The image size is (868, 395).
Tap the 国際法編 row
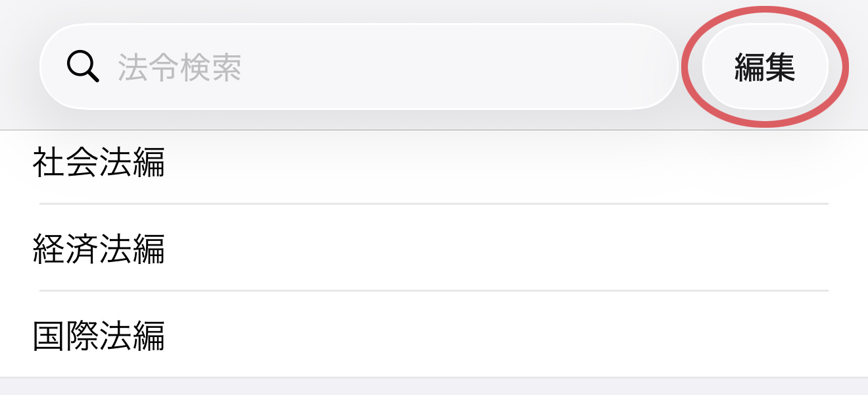pyautogui.click(x=434, y=335)
